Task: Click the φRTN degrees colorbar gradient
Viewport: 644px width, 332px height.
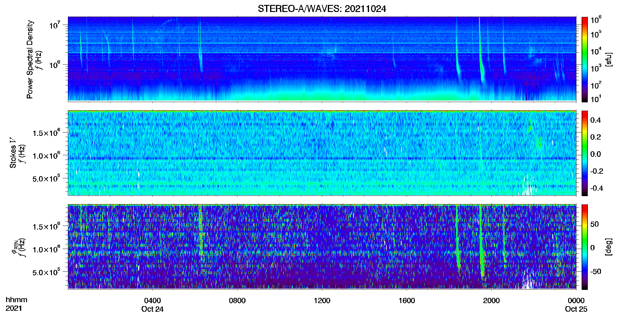Action: [x=584, y=247]
